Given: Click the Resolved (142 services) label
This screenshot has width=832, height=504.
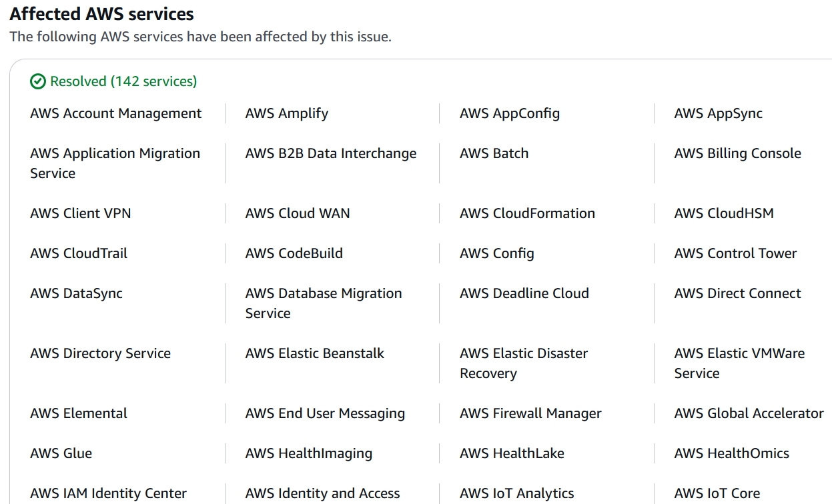Looking at the screenshot, I should [123, 81].
